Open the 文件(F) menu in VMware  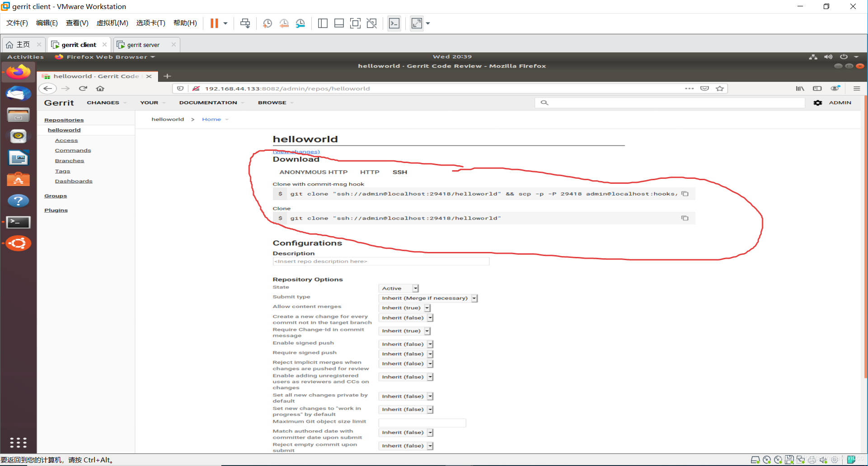pos(17,23)
